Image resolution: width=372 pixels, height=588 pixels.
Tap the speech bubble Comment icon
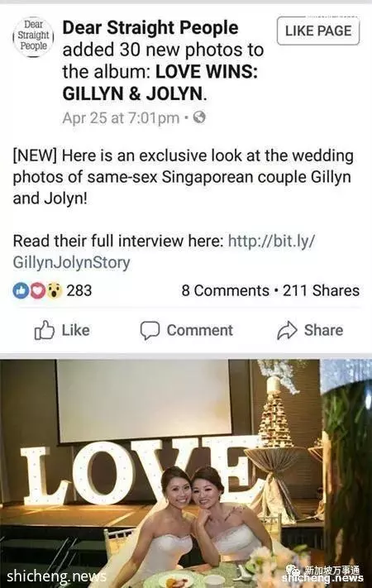pos(150,330)
